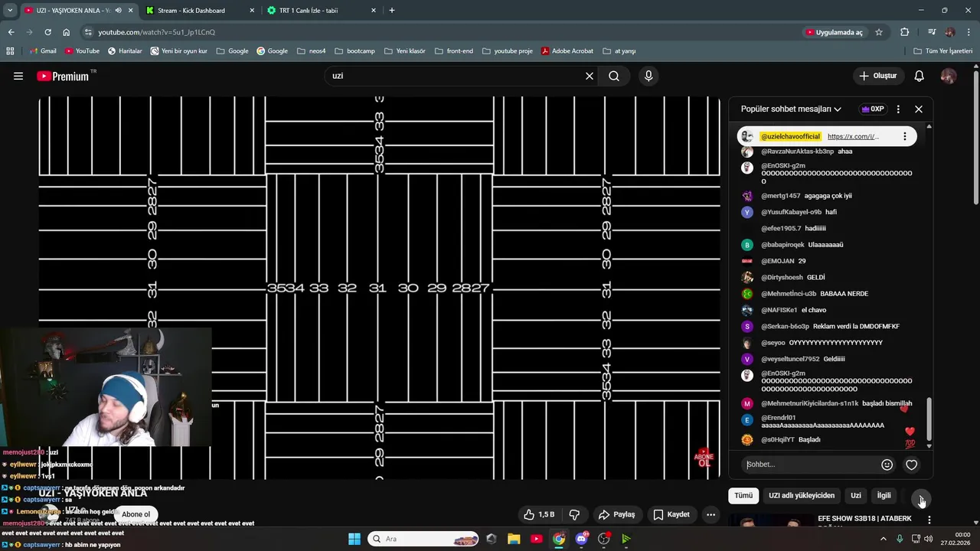Click the Paylaş share button

coord(617,514)
